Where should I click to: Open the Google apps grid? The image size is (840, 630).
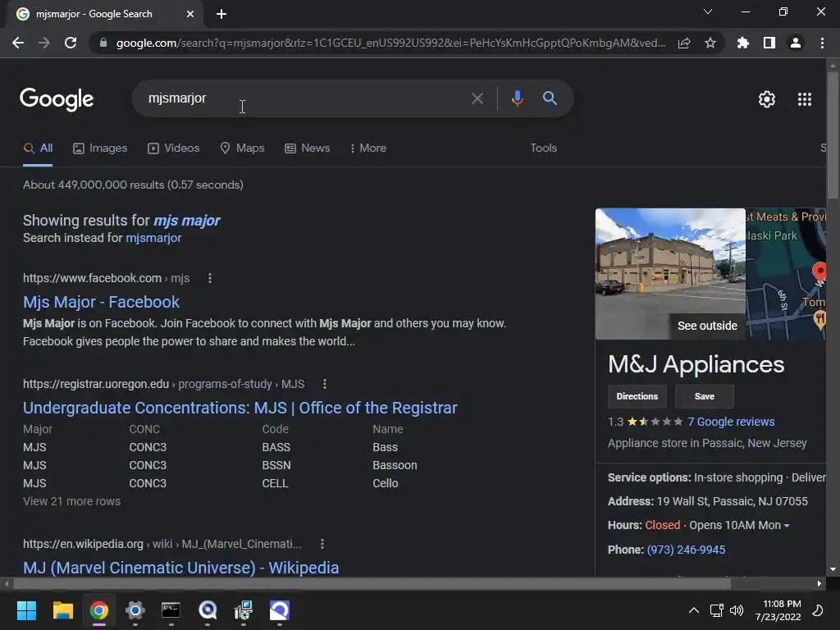(x=805, y=99)
